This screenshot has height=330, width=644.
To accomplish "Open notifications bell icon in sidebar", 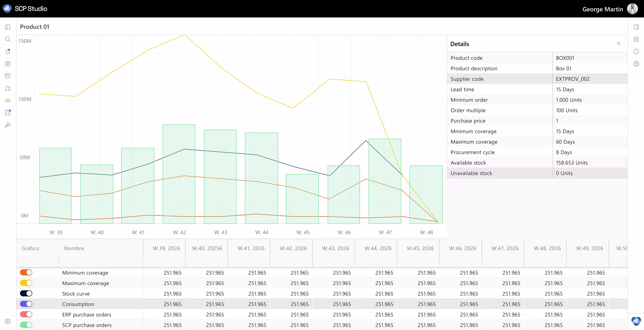I will [8, 51].
